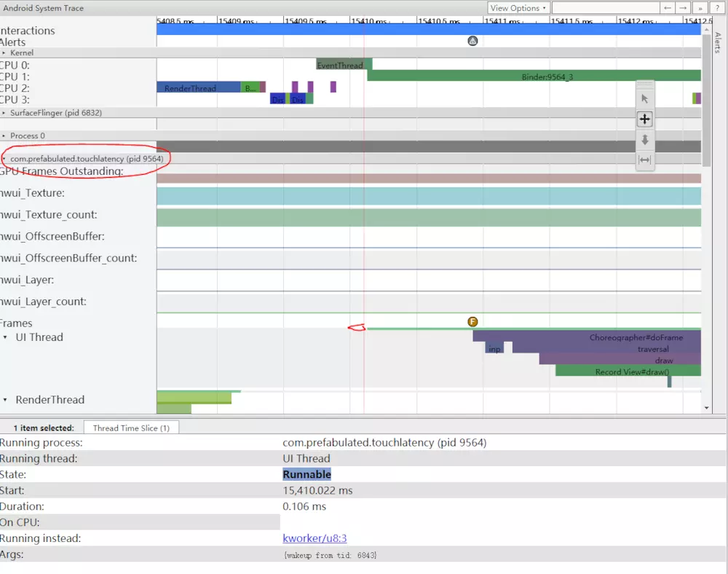Click the hwui_Texture_count counter track
Image resolution: width=728 pixels, height=574 pixels.
click(429, 218)
